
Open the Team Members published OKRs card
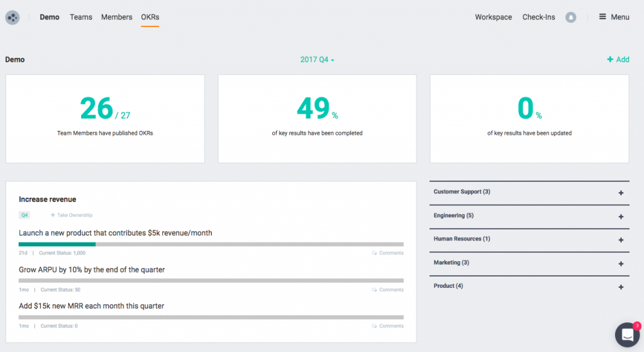point(105,119)
